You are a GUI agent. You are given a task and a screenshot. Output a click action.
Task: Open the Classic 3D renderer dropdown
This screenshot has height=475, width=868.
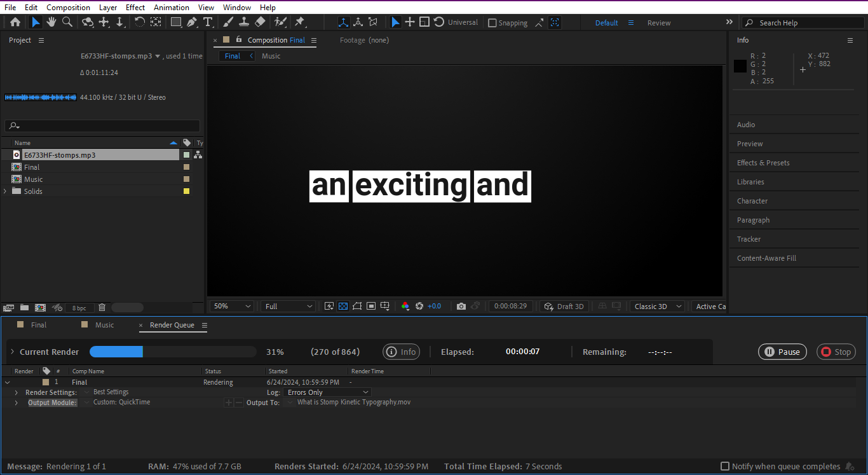(x=657, y=306)
